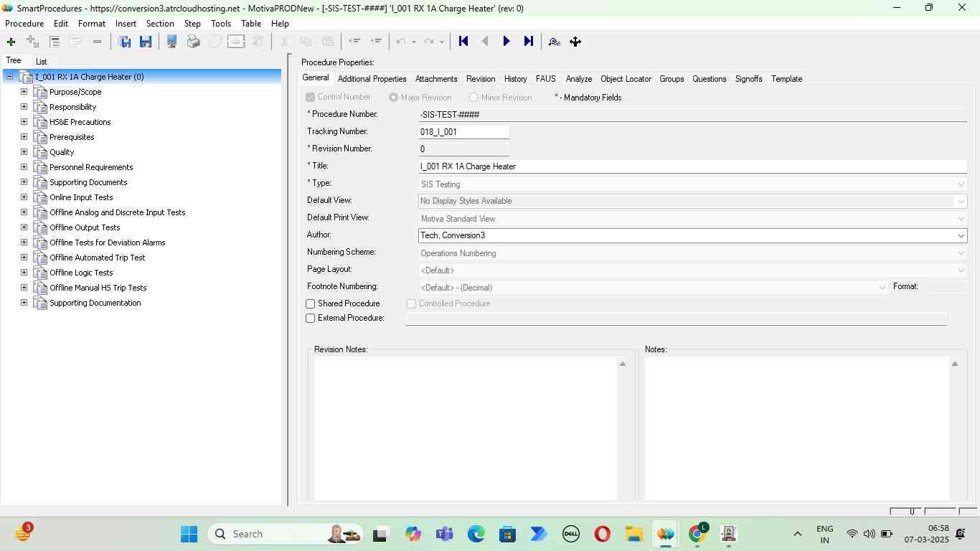Click the Control Number checkbox
Screen dimensions: 980x551
point(311,98)
